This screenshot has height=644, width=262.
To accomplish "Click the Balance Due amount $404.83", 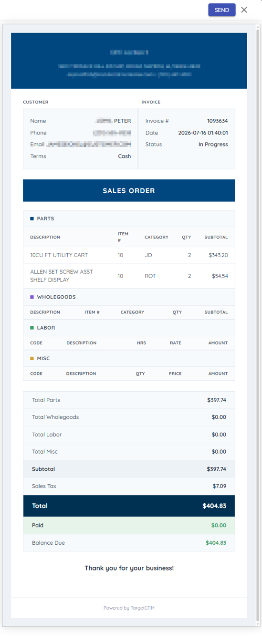I will coord(216,543).
